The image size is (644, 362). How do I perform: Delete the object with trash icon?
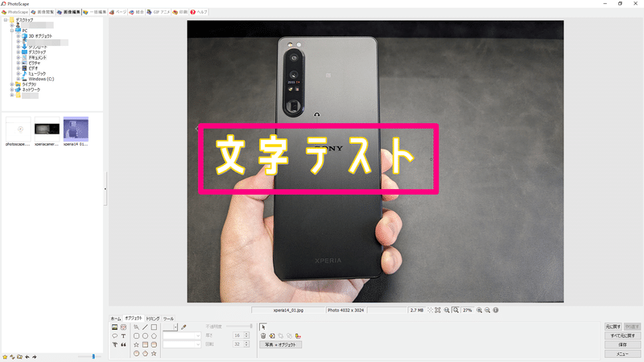click(263, 335)
